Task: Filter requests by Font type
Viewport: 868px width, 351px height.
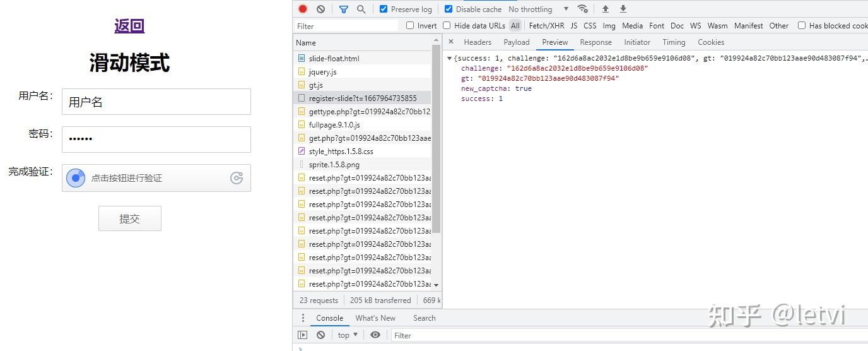Action: (657, 26)
